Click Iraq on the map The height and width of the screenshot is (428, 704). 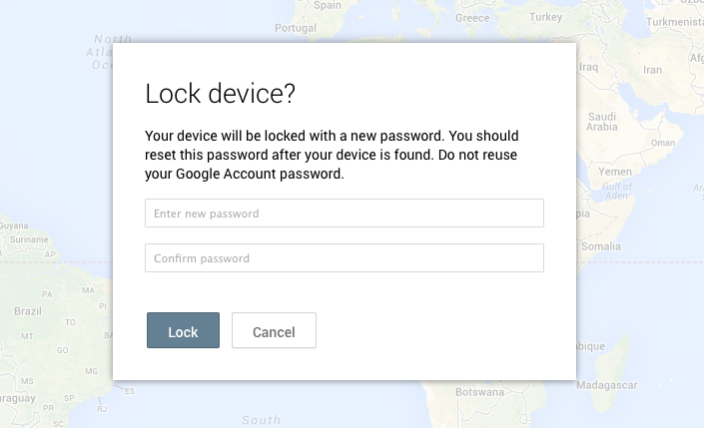(588, 67)
